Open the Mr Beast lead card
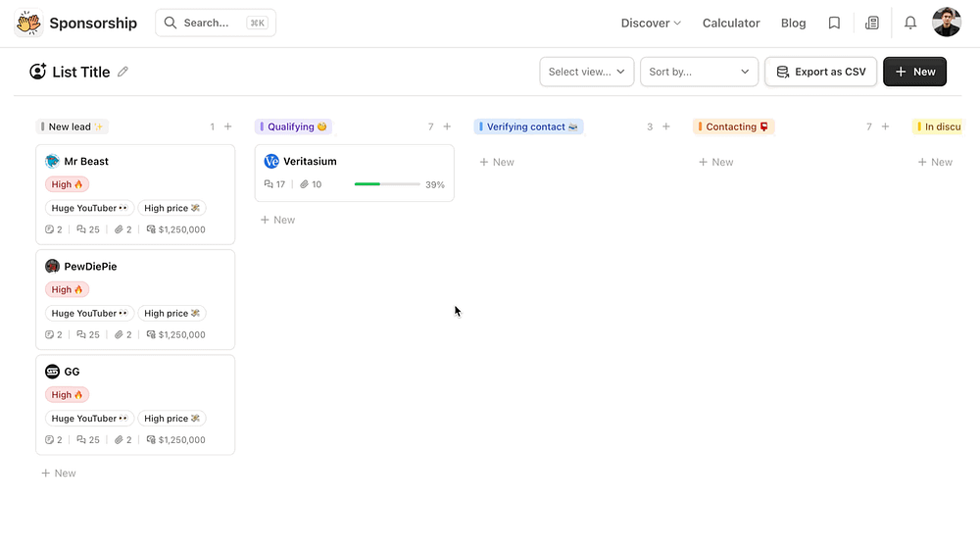The width and height of the screenshot is (980, 552). pyautogui.click(x=135, y=162)
